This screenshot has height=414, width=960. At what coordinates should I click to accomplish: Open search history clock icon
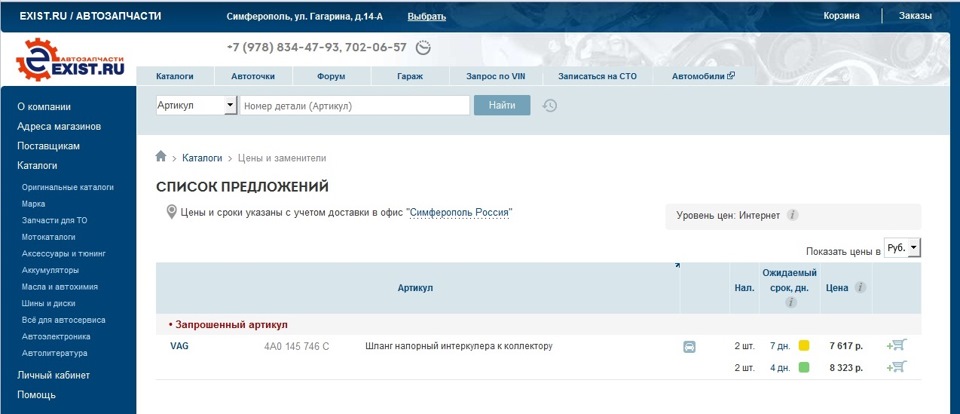coord(550,105)
